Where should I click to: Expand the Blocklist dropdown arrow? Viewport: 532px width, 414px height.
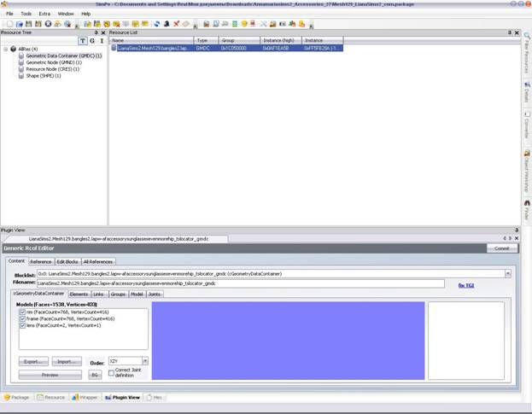pyautogui.click(x=508, y=274)
